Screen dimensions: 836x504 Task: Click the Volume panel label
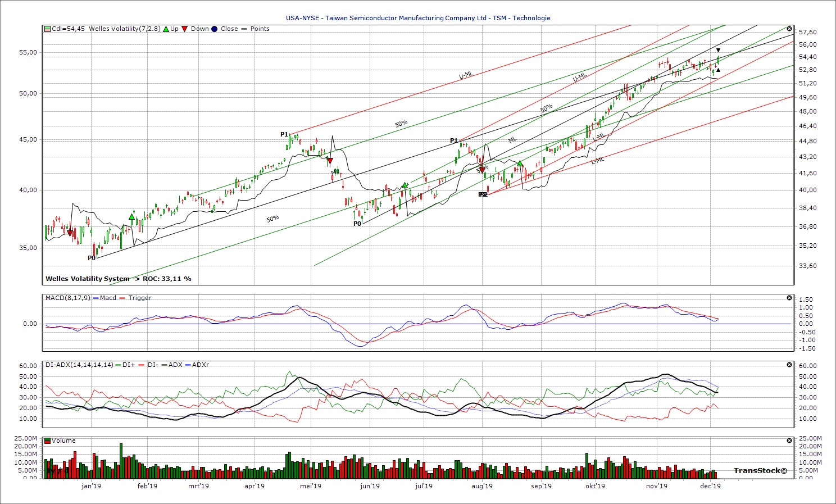point(63,441)
